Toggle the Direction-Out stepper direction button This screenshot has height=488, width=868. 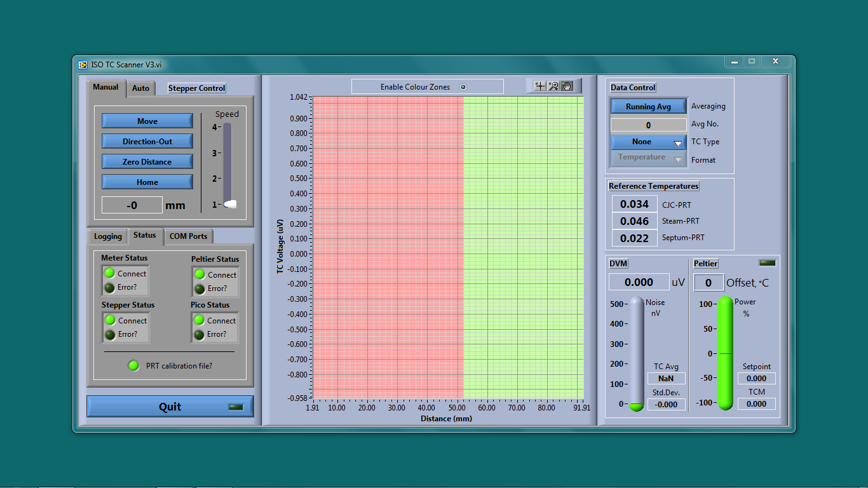point(147,142)
